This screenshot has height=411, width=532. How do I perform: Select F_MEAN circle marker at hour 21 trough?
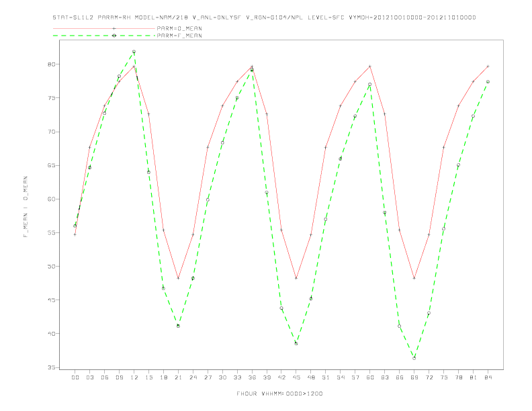point(178,326)
